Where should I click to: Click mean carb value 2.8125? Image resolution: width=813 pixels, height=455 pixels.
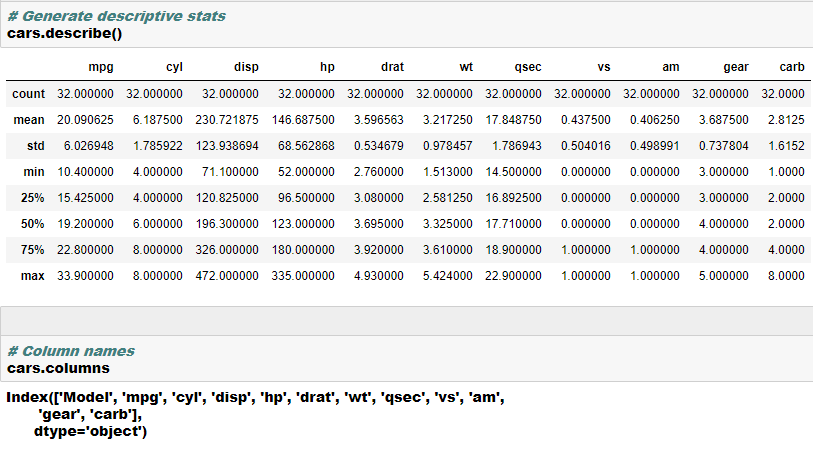click(787, 120)
